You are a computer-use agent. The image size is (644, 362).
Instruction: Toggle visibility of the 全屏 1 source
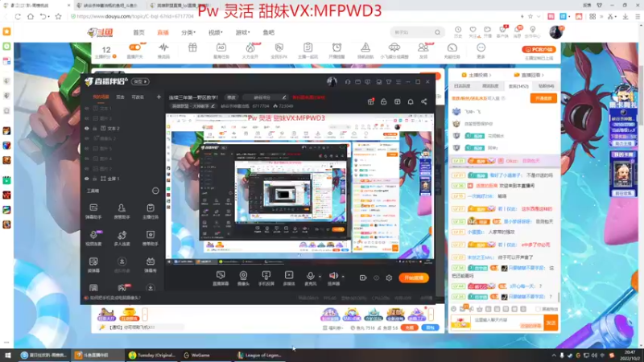coord(87,179)
